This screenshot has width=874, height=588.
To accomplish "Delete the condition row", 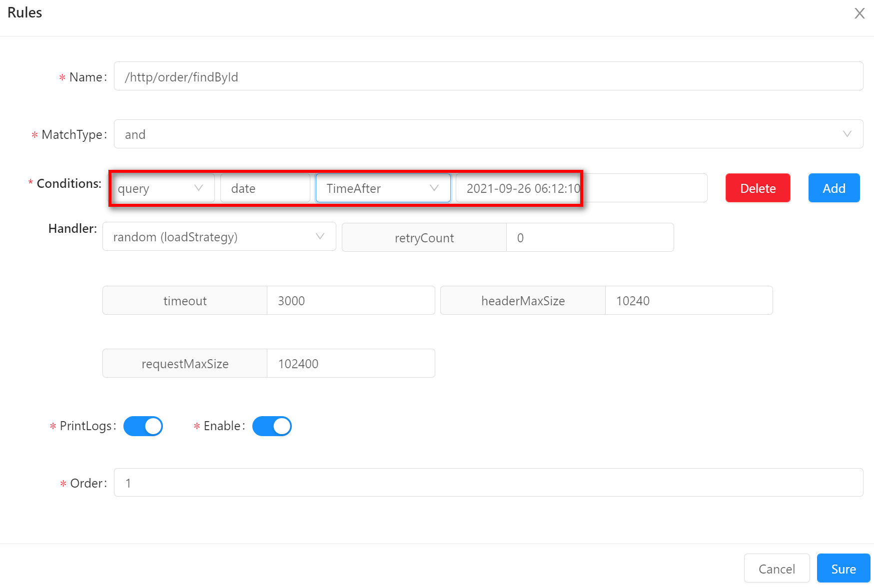I will click(757, 188).
